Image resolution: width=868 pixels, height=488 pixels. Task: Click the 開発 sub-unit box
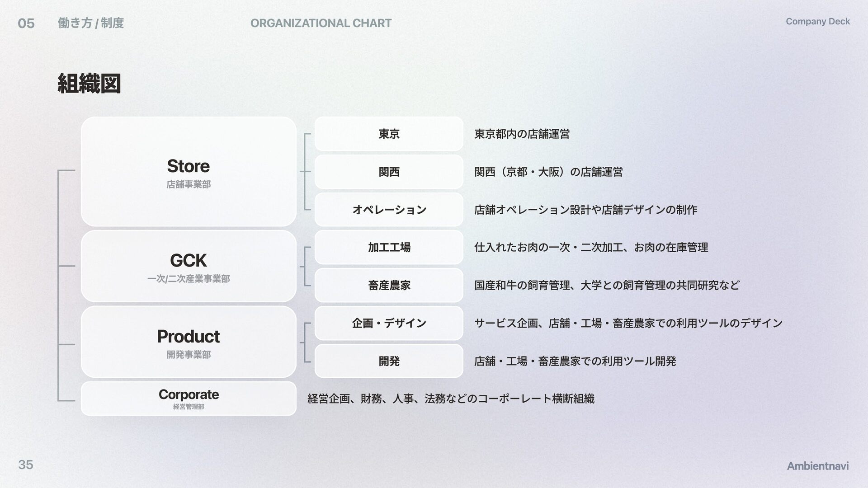[389, 361]
